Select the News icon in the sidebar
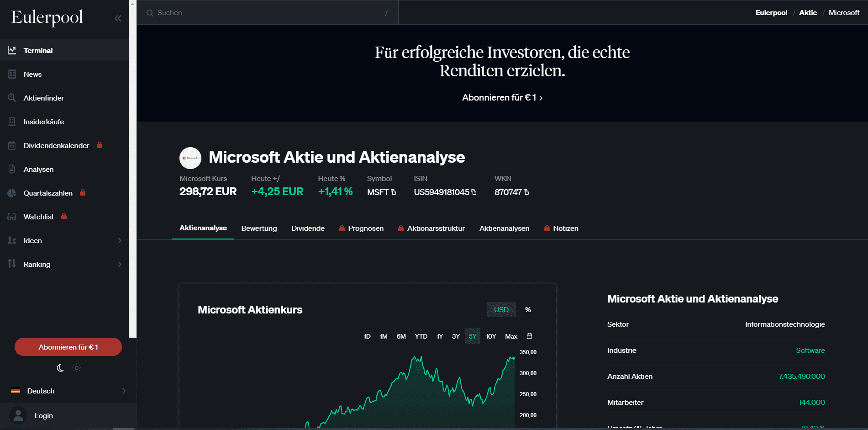The width and height of the screenshot is (868, 430). coord(12,74)
